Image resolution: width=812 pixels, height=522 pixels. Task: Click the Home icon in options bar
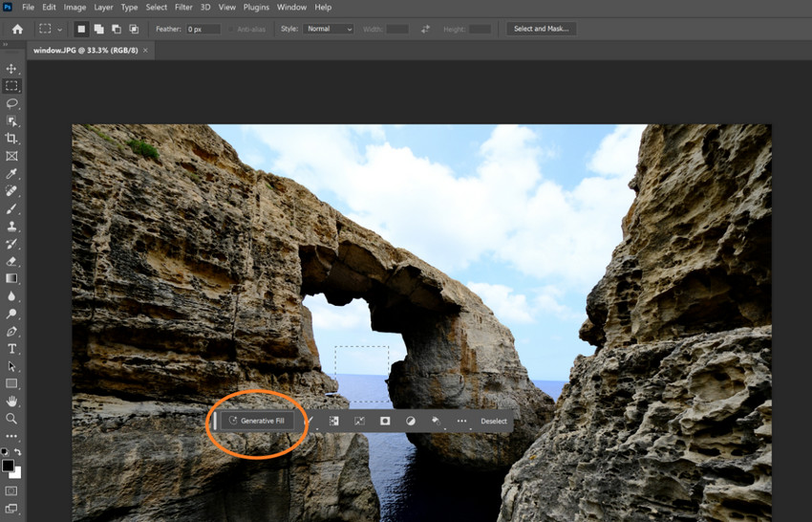[x=16, y=29]
